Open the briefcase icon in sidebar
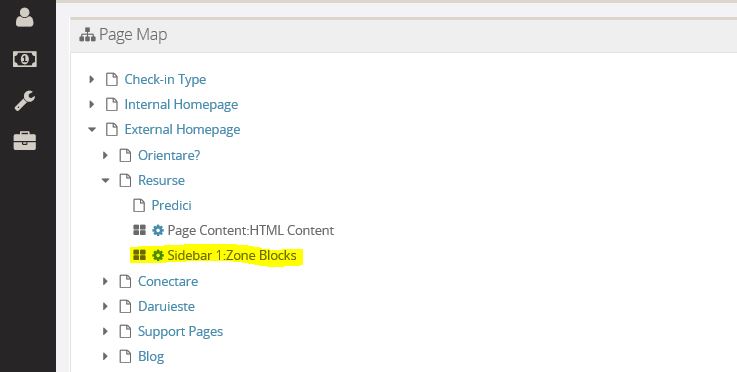Screen dimensions: 737x372 pyautogui.click(x=24, y=141)
